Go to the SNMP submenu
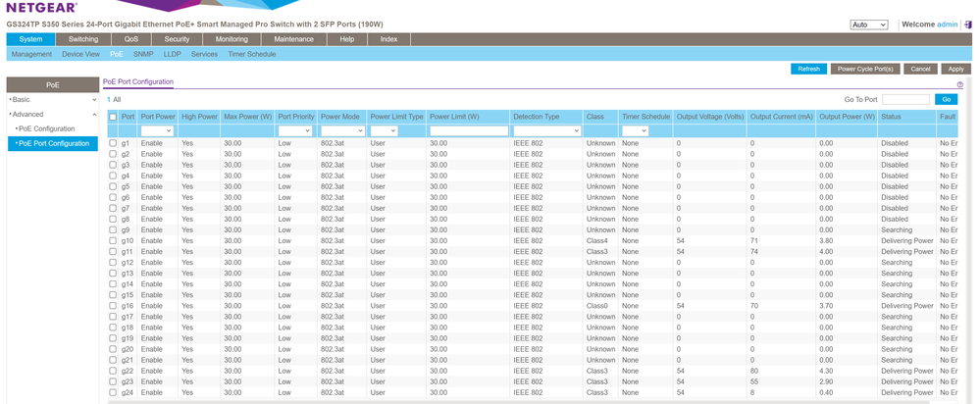The height and width of the screenshot is (404, 980). point(143,54)
